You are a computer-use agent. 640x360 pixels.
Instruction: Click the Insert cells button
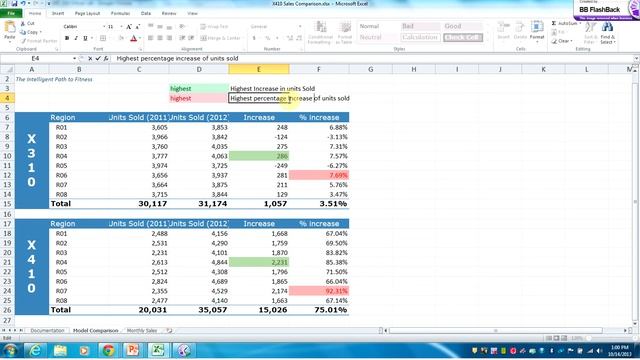pyautogui.click(x=503, y=31)
